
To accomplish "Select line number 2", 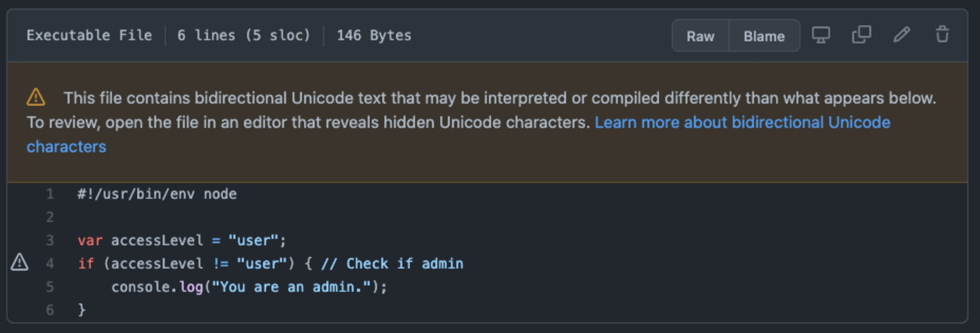I will click(x=50, y=217).
